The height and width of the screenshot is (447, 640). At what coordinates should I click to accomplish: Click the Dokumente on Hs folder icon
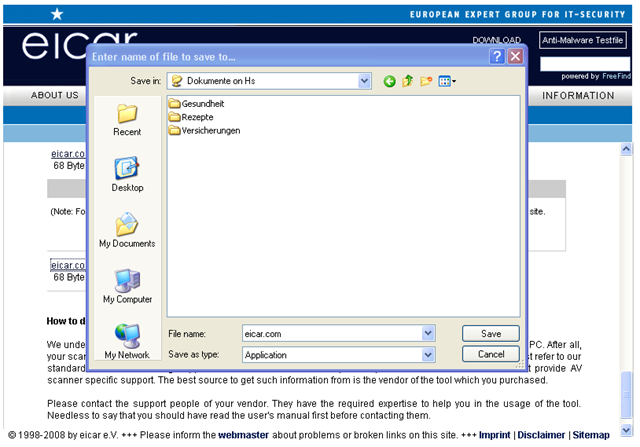[177, 81]
